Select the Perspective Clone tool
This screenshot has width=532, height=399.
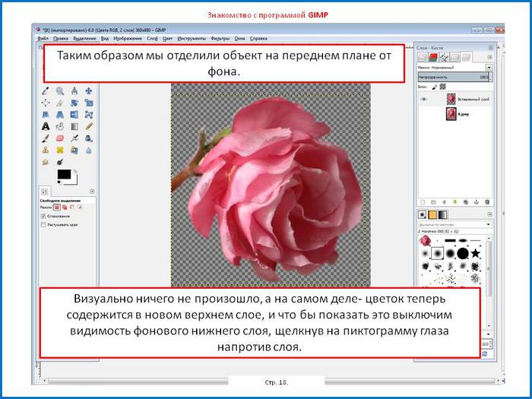pos(74,150)
